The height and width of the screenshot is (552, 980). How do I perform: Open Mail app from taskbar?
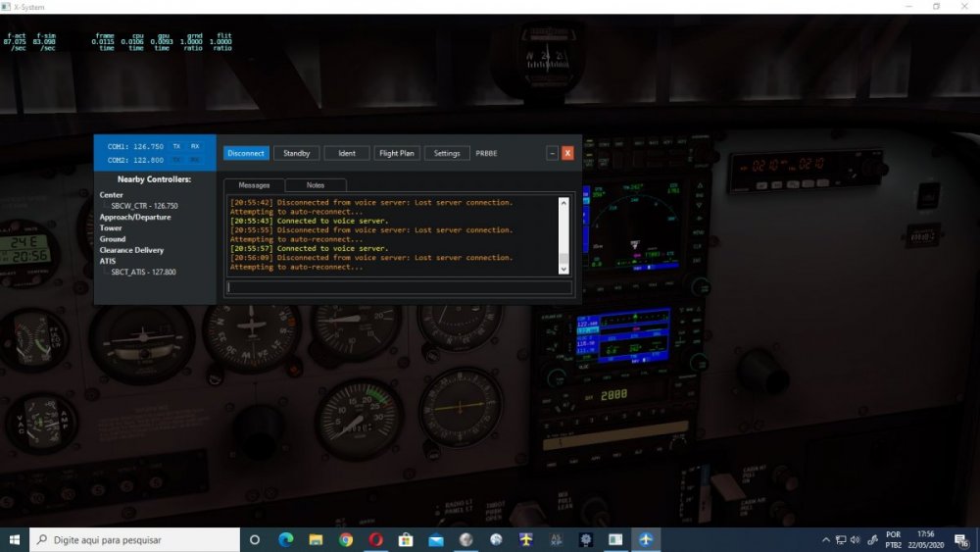coord(436,539)
